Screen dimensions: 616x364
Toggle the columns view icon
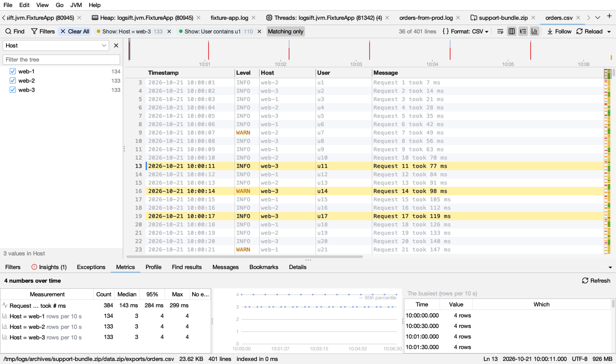click(512, 32)
